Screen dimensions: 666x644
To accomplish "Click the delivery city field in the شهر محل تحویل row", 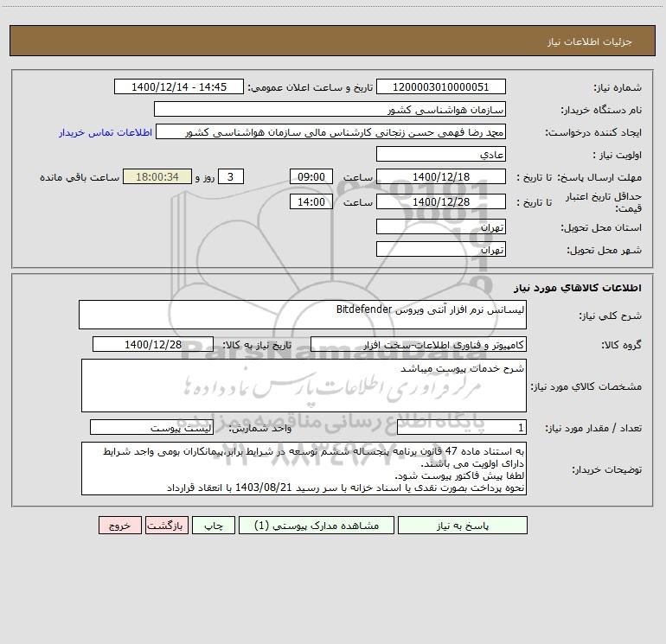I will [x=441, y=249].
